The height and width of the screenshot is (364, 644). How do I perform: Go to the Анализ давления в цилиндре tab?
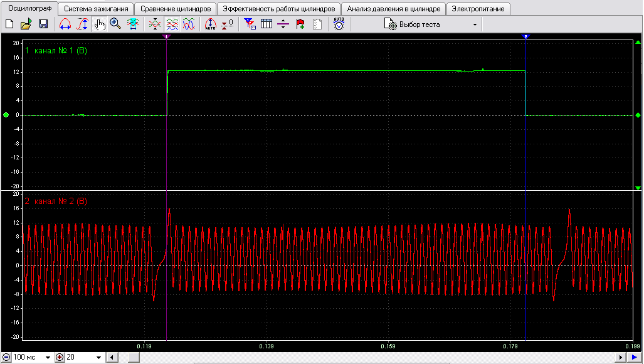click(x=393, y=9)
